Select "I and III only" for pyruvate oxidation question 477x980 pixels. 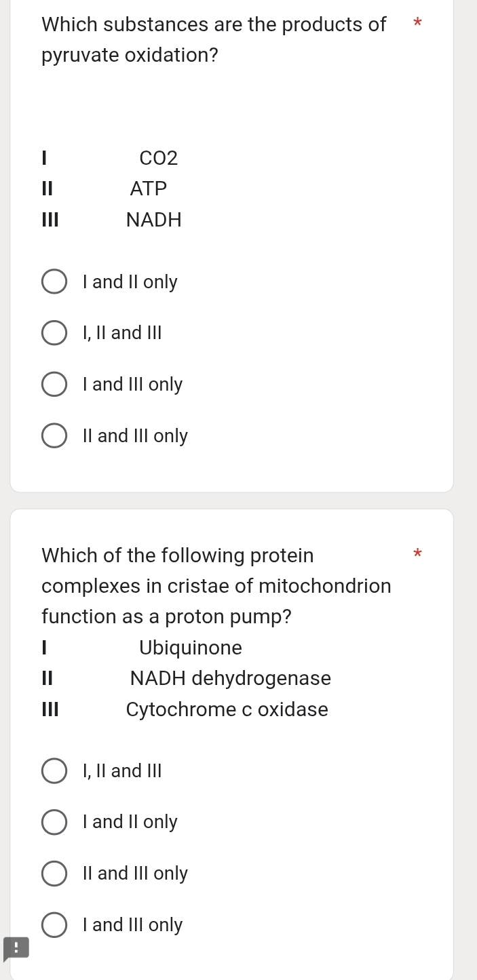click(54, 384)
